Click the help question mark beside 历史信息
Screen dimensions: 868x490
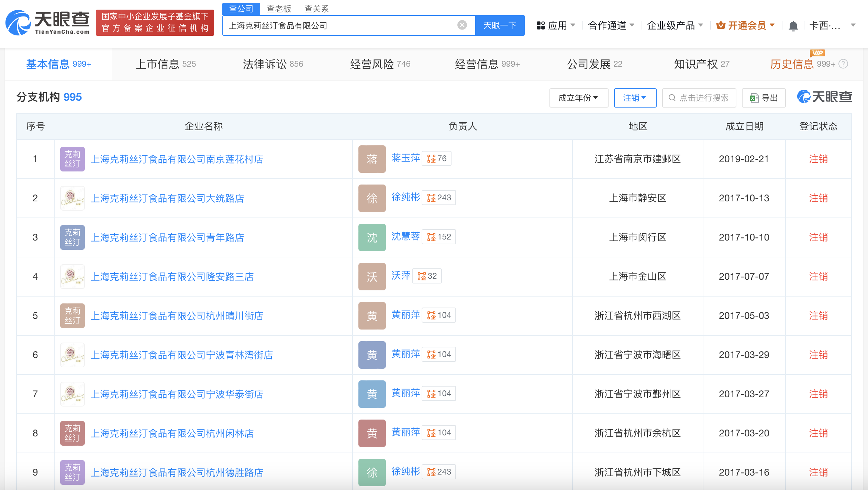pos(843,64)
